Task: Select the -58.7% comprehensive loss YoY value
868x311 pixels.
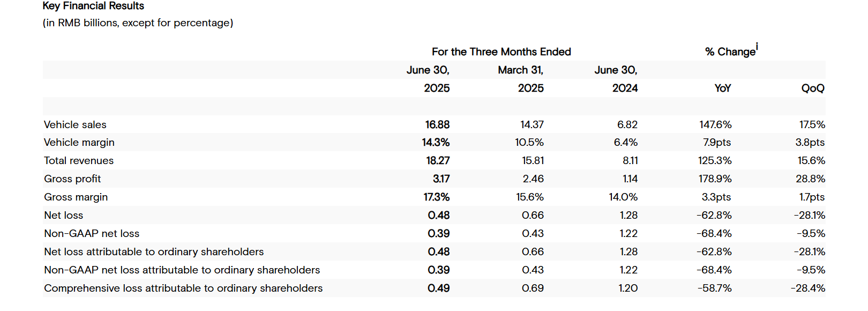Action: coord(715,288)
